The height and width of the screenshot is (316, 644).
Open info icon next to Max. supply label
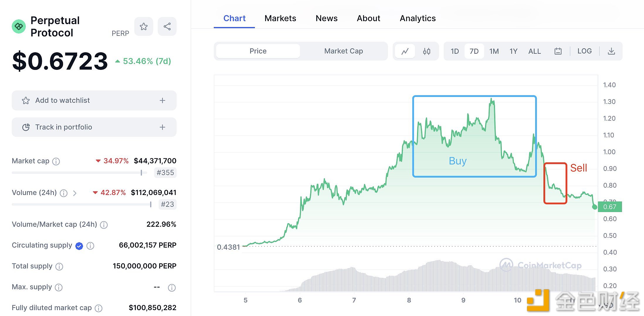click(59, 287)
